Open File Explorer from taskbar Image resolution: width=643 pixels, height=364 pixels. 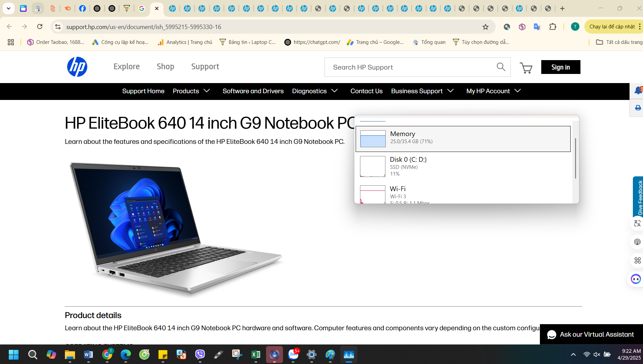click(x=70, y=355)
